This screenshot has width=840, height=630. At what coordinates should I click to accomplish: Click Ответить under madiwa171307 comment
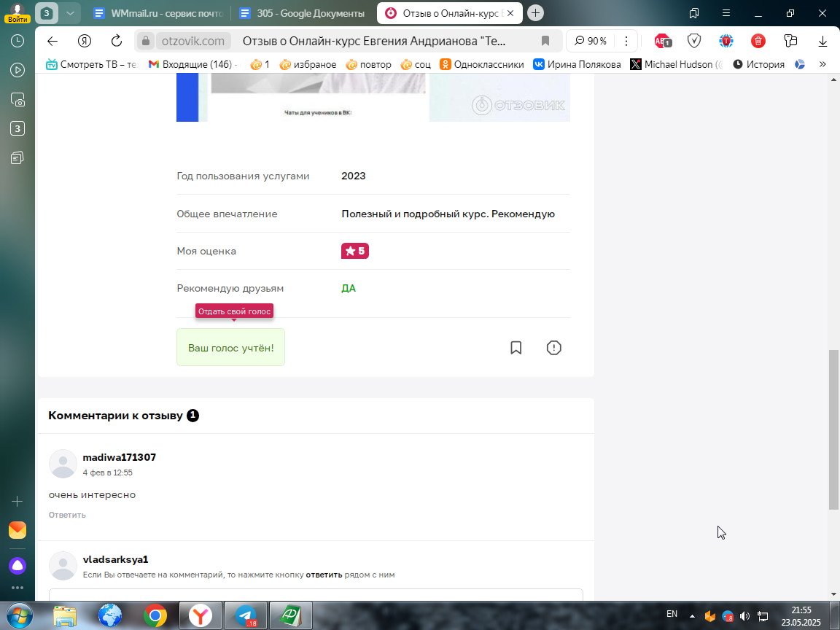click(x=67, y=515)
